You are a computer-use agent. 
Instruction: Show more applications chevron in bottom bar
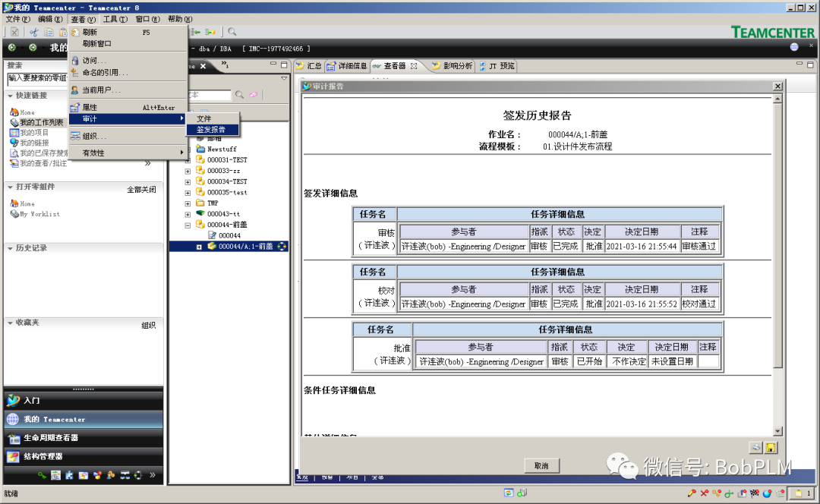point(152,474)
